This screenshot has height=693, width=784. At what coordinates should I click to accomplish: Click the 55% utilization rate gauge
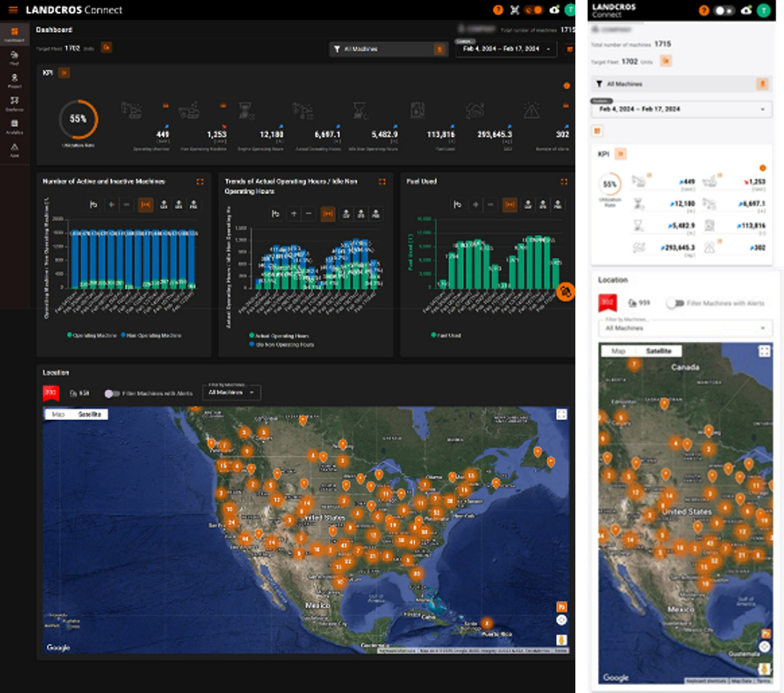click(x=78, y=119)
